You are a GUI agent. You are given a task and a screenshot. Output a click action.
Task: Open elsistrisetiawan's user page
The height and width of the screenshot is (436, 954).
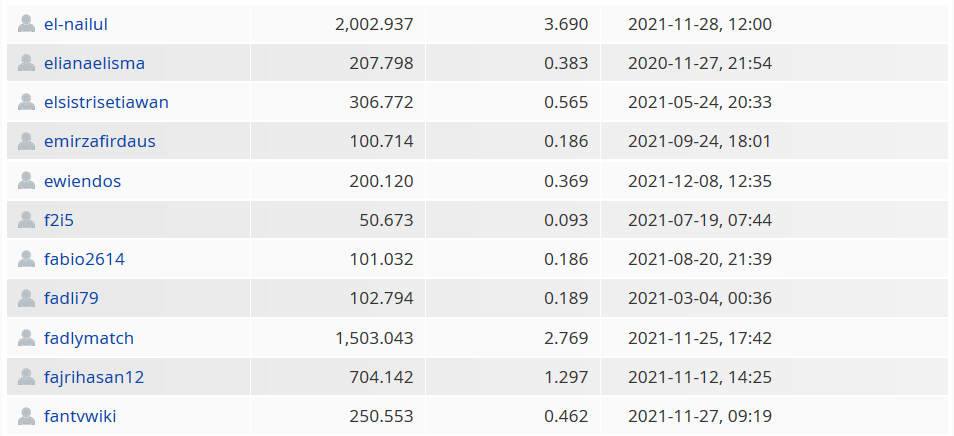click(x=106, y=102)
